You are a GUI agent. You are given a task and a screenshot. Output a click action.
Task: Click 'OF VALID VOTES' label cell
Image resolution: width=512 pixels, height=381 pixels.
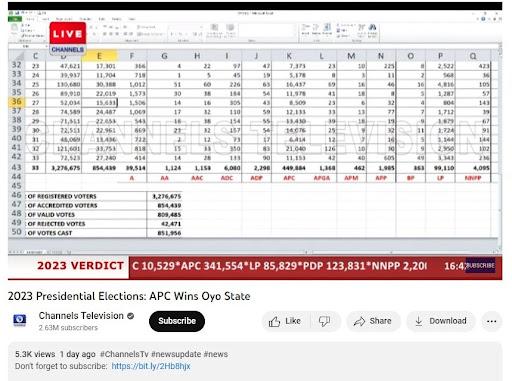click(x=86, y=215)
